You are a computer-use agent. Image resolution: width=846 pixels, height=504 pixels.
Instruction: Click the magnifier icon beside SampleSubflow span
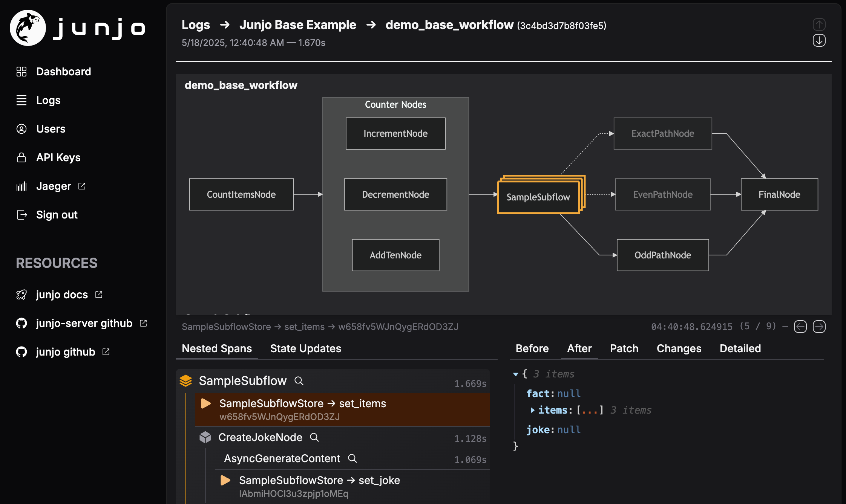click(x=299, y=381)
